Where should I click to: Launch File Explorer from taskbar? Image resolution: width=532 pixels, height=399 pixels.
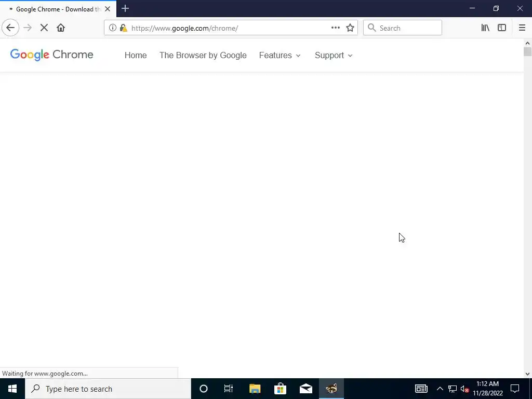(x=255, y=389)
